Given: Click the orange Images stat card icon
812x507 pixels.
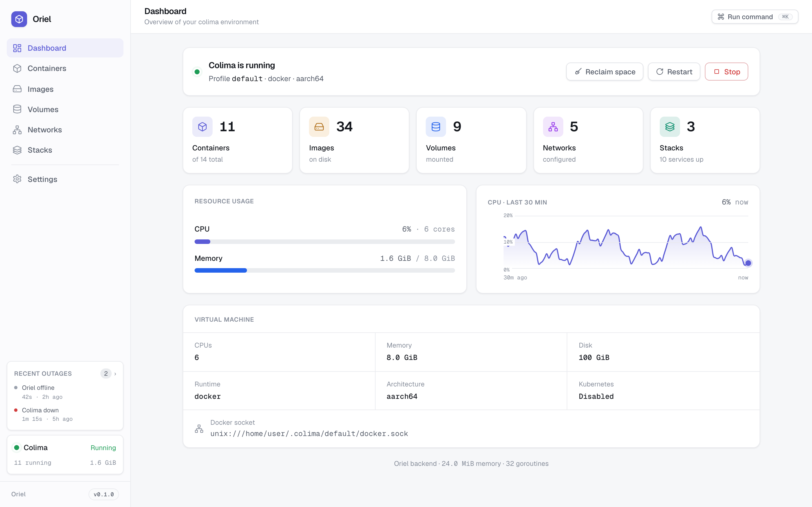Looking at the screenshot, I should click(319, 127).
